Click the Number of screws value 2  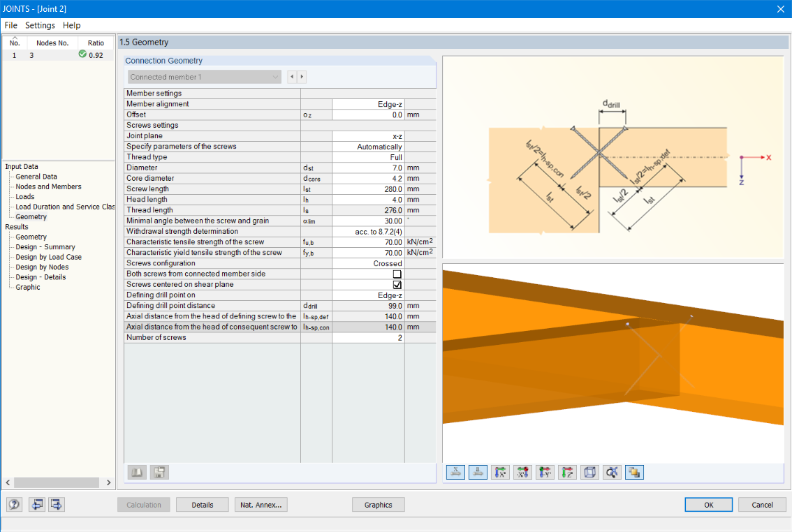point(368,338)
